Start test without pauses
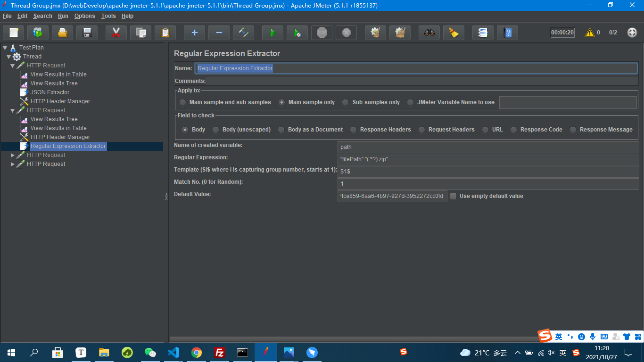 point(297,33)
